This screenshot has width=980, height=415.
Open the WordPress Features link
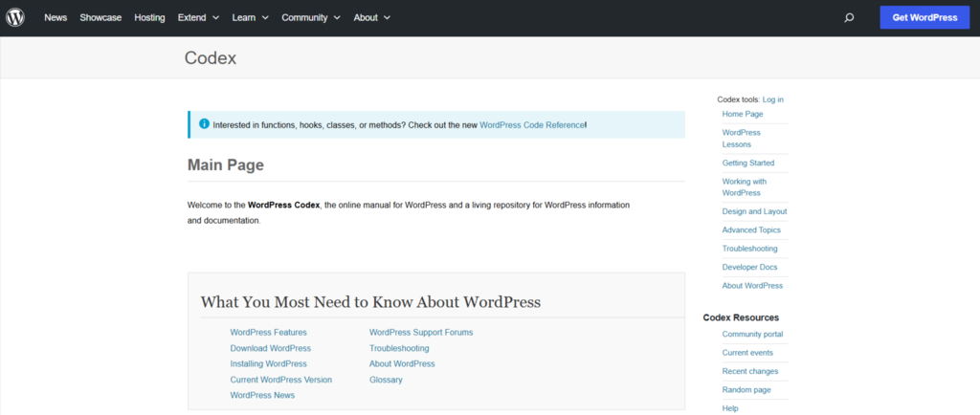tap(268, 332)
